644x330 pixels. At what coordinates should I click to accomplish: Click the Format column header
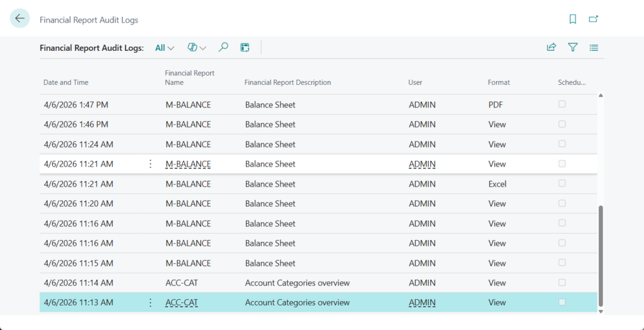point(499,82)
